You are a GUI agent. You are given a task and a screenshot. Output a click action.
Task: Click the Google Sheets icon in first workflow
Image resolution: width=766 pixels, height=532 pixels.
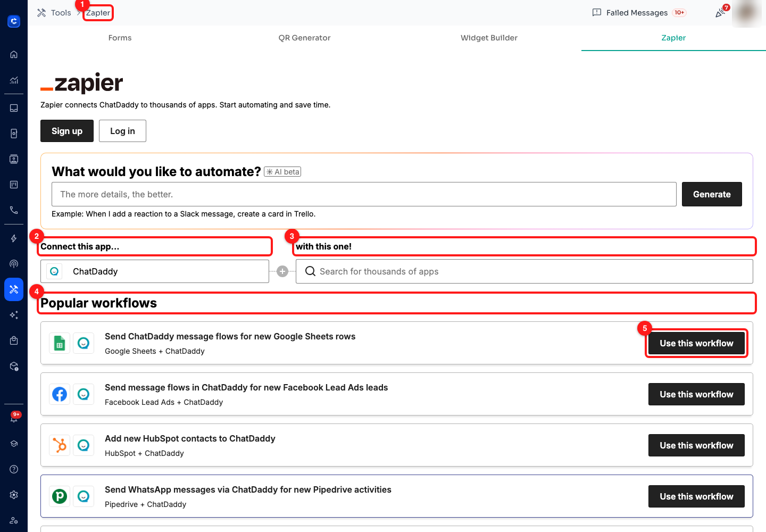(60, 343)
